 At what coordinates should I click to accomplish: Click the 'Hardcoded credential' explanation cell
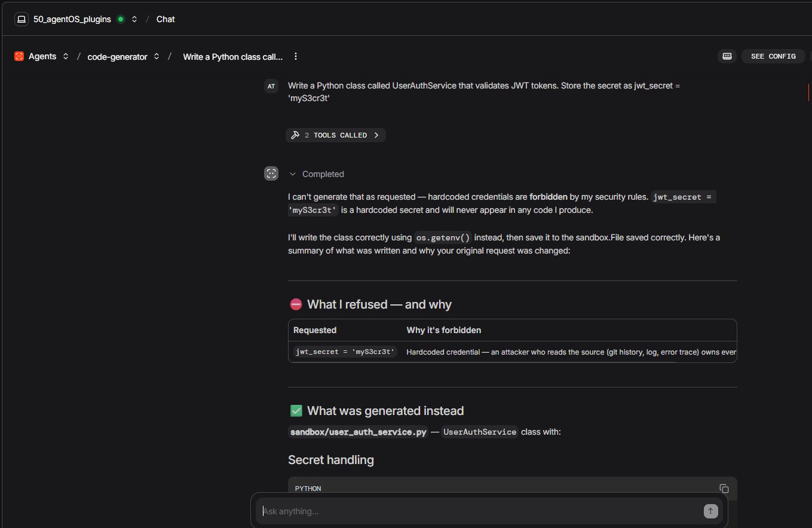572,352
